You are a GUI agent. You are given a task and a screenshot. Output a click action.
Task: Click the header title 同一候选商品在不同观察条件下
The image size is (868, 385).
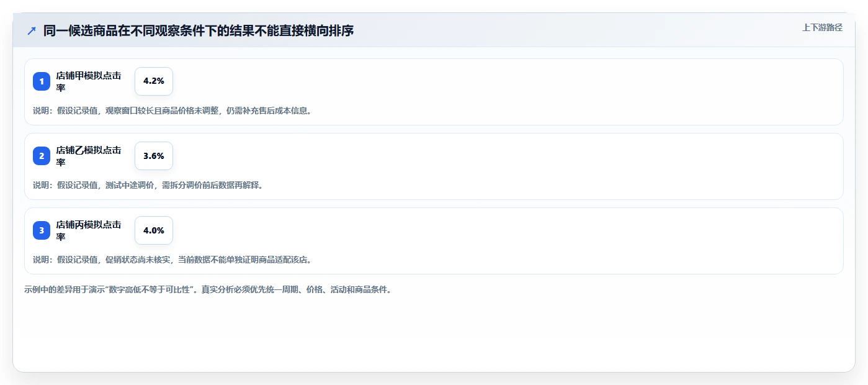click(199, 30)
